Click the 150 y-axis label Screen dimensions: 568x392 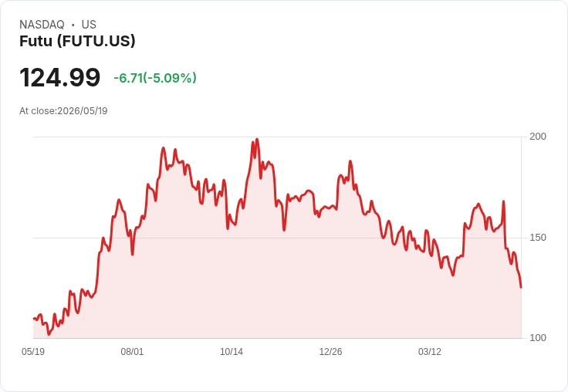pyautogui.click(x=538, y=238)
